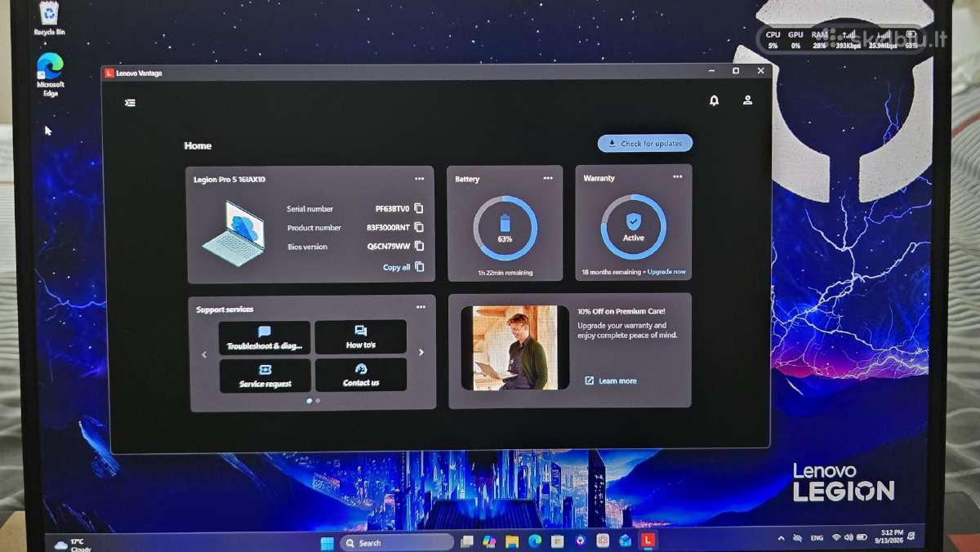Click the battery 63% circular gauge

(505, 227)
